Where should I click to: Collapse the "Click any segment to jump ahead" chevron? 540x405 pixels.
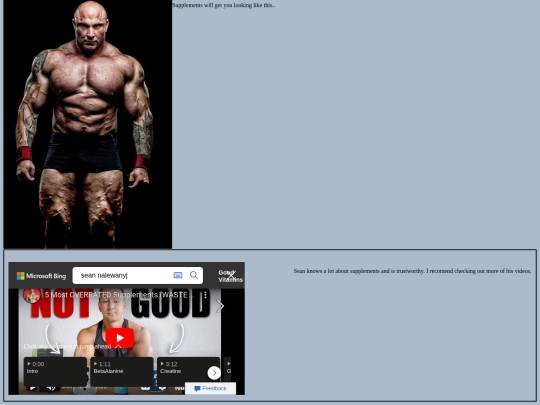click(118, 346)
